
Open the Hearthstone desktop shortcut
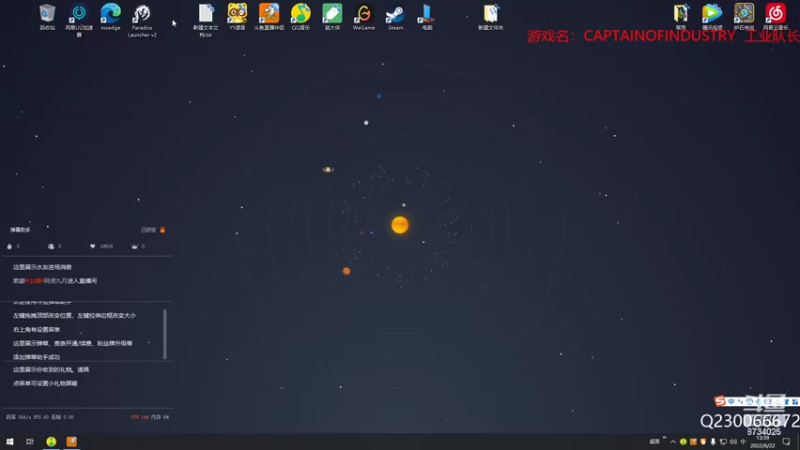744,16
